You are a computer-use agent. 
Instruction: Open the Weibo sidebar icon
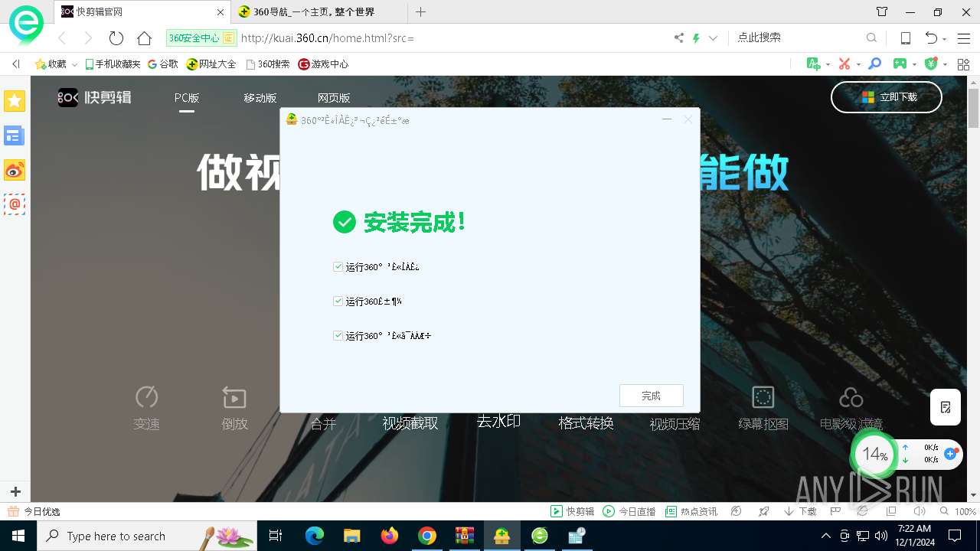[x=15, y=171]
